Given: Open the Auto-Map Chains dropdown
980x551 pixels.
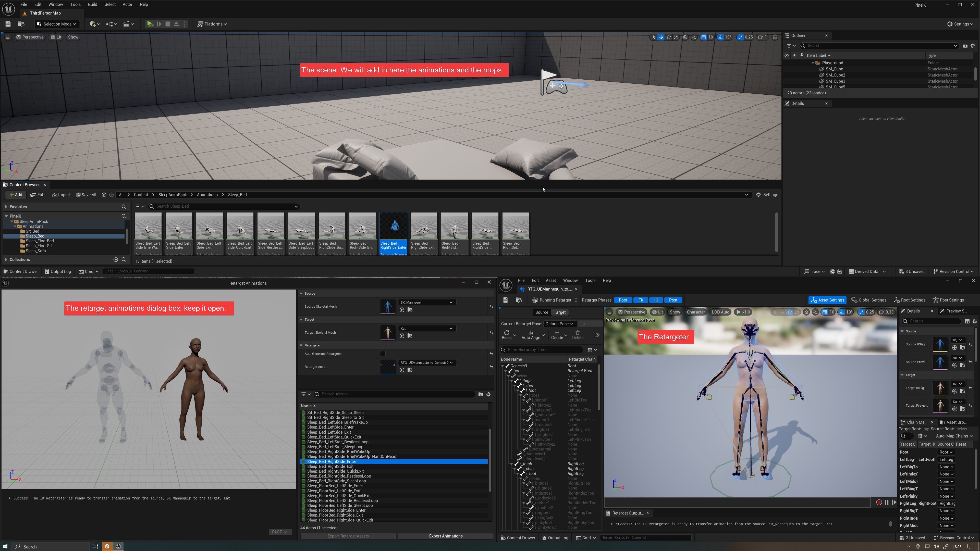Looking at the screenshot, I should (x=954, y=436).
